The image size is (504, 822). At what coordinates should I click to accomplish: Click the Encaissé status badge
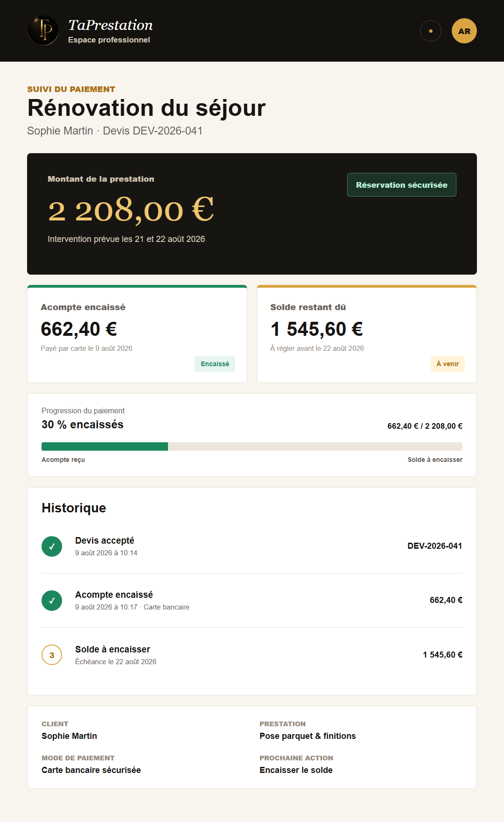(x=215, y=364)
